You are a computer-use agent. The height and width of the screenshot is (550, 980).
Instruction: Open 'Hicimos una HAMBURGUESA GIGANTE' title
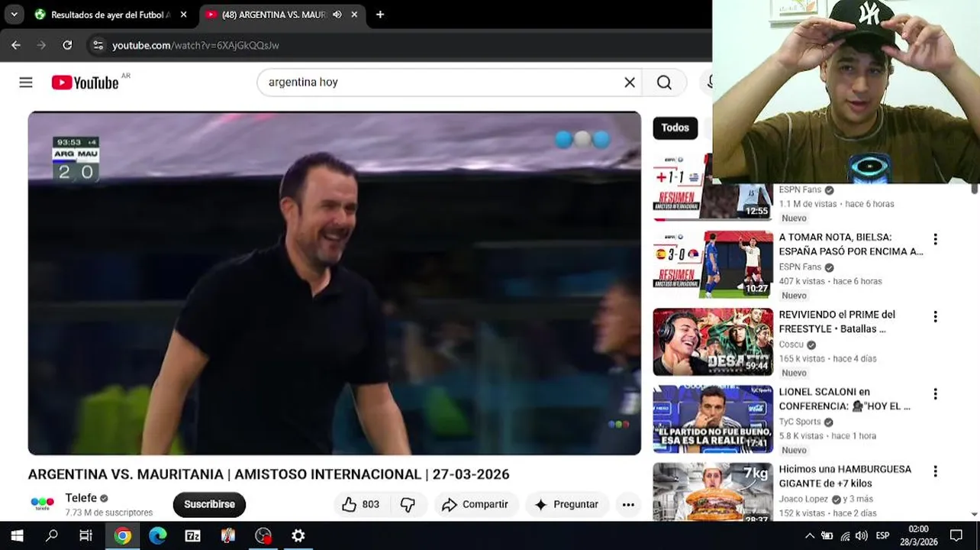point(845,476)
